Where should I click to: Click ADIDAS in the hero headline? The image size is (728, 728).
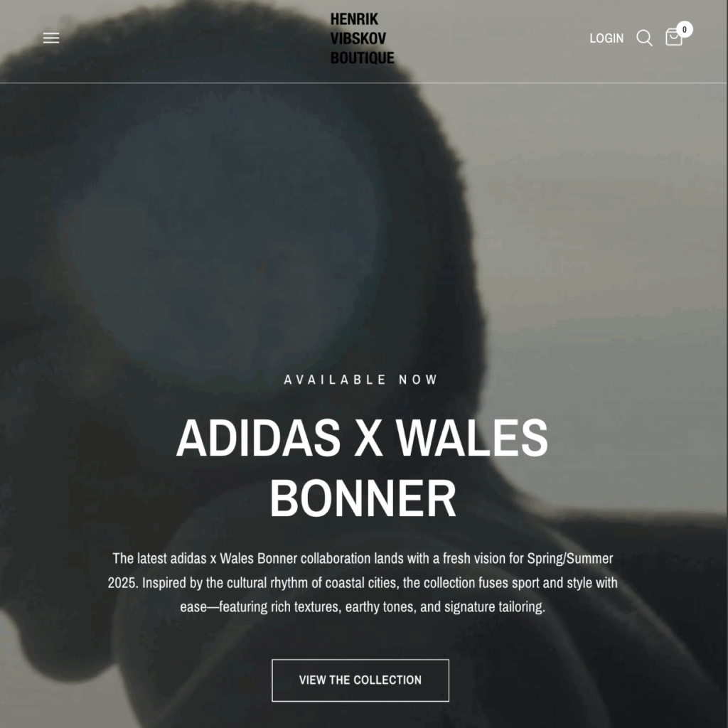pyautogui.click(x=259, y=438)
